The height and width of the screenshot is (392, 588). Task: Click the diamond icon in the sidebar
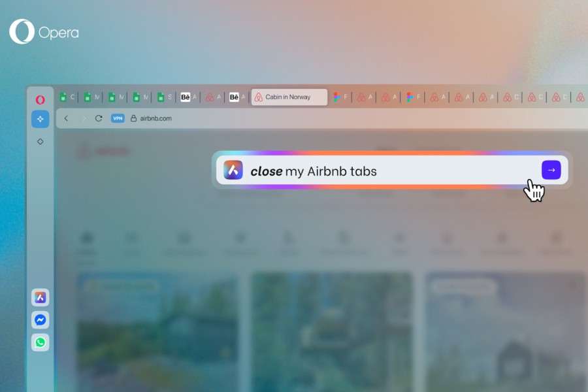tap(40, 141)
